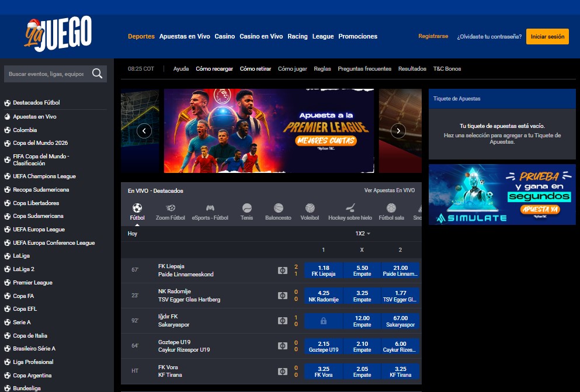The image size is (580, 392).
Task: Open the T&C Bonos link
Action: point(447,69)
